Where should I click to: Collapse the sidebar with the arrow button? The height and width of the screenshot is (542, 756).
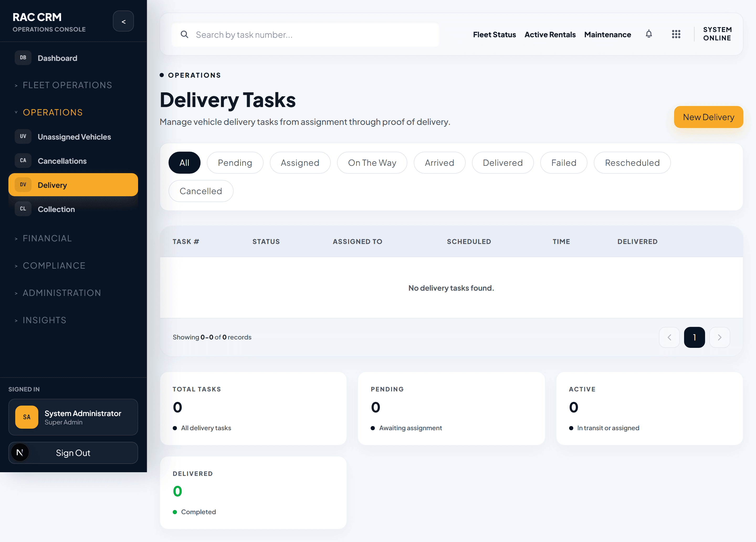coord(123,21)
